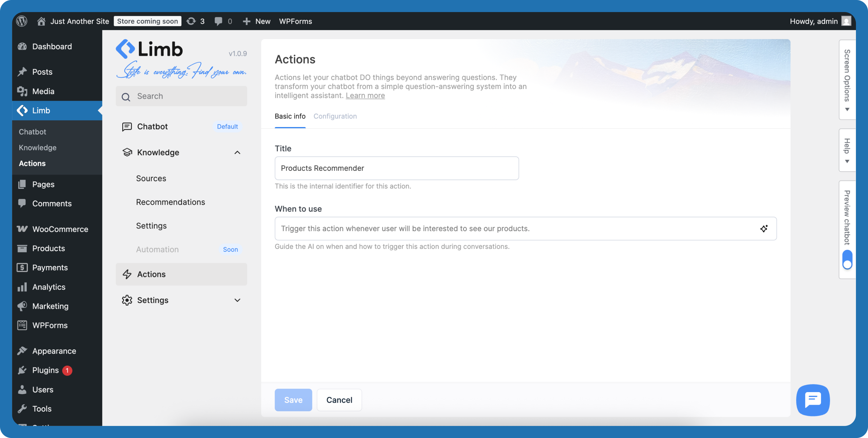
Task: Click the sparkle AI icon in When to use field
Action: [764, 228]
